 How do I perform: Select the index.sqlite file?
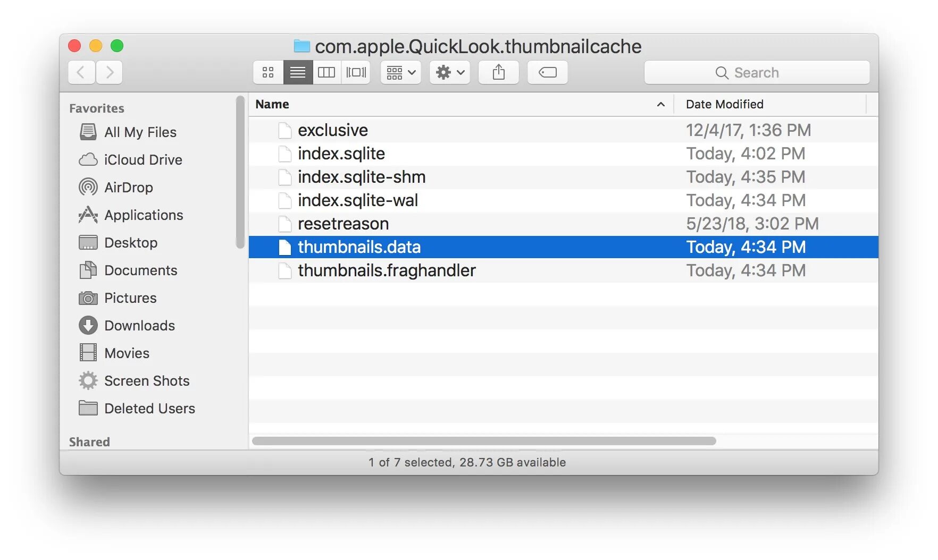click(564, 154)
